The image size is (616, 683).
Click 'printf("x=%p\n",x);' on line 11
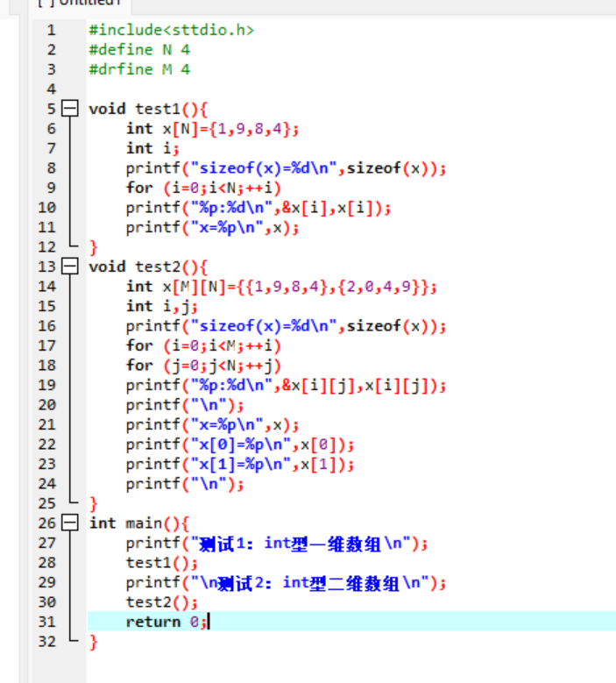212,227
